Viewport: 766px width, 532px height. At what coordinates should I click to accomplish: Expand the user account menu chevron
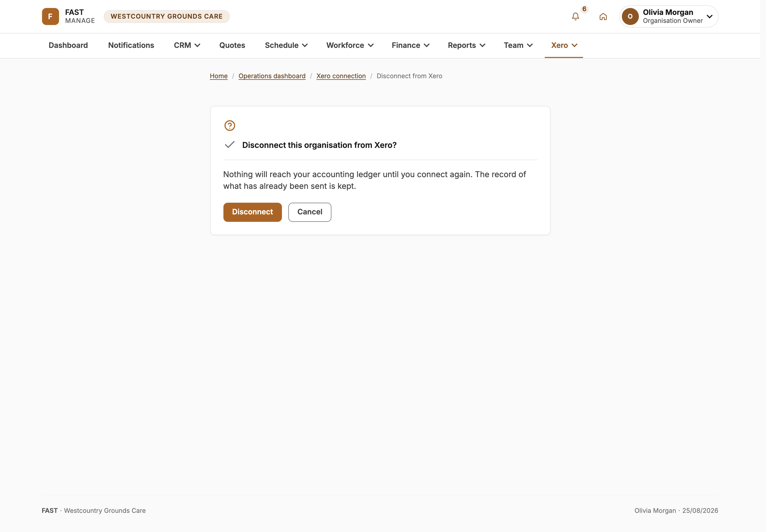click(x=709, y=16)
